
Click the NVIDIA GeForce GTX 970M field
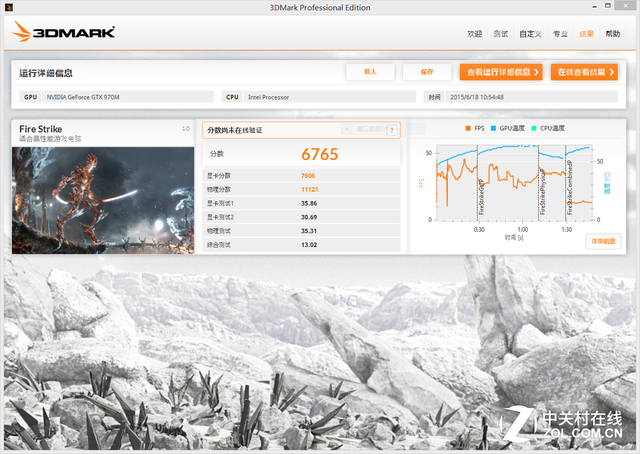128,97
